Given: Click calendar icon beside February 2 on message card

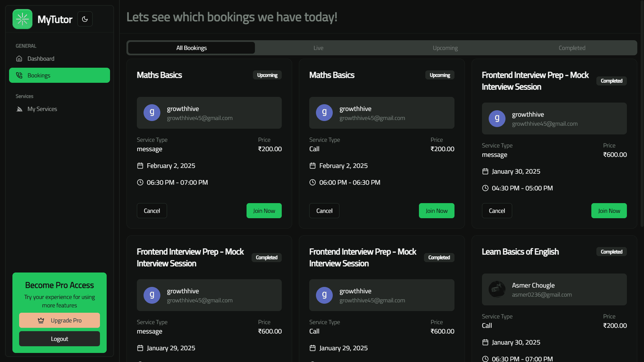Looking at the screenshot, I should pyautogui.click(x=140, y=166).
